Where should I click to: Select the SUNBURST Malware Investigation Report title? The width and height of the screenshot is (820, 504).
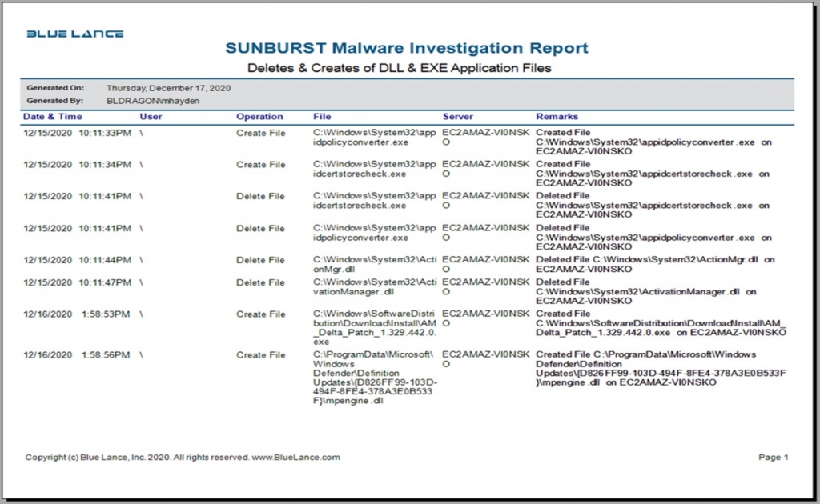(407, 48)
